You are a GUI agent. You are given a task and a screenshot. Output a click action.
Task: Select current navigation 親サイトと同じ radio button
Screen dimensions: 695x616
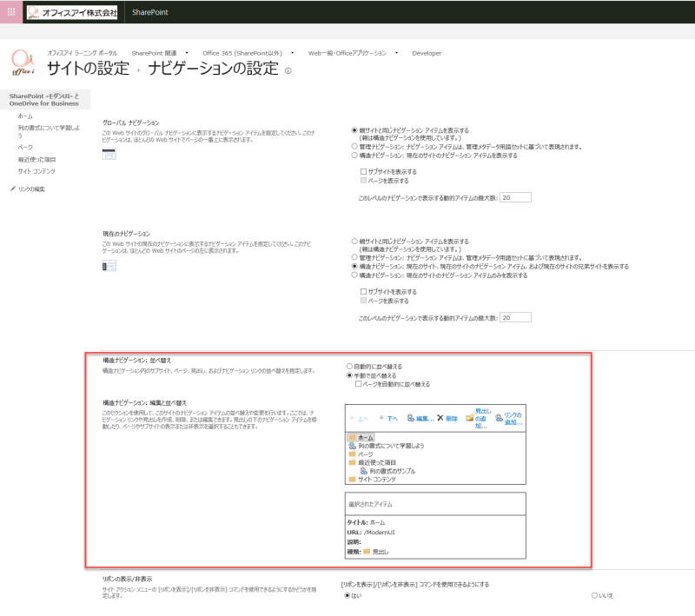point(354,241)
